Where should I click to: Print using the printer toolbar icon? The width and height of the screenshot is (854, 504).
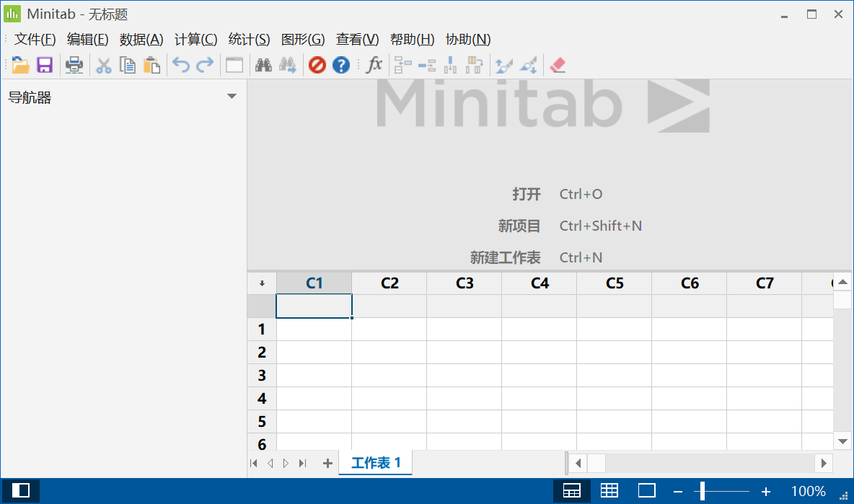(x=74, y=66)
